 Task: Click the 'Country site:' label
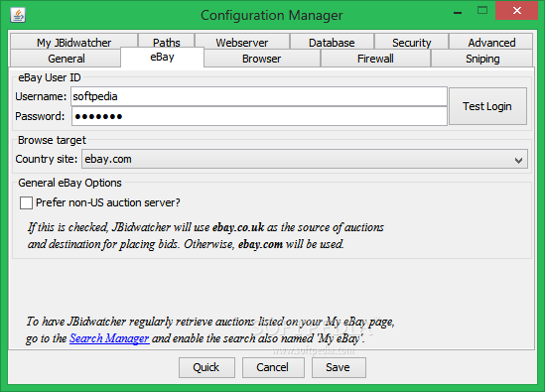(x=47, y=159)
